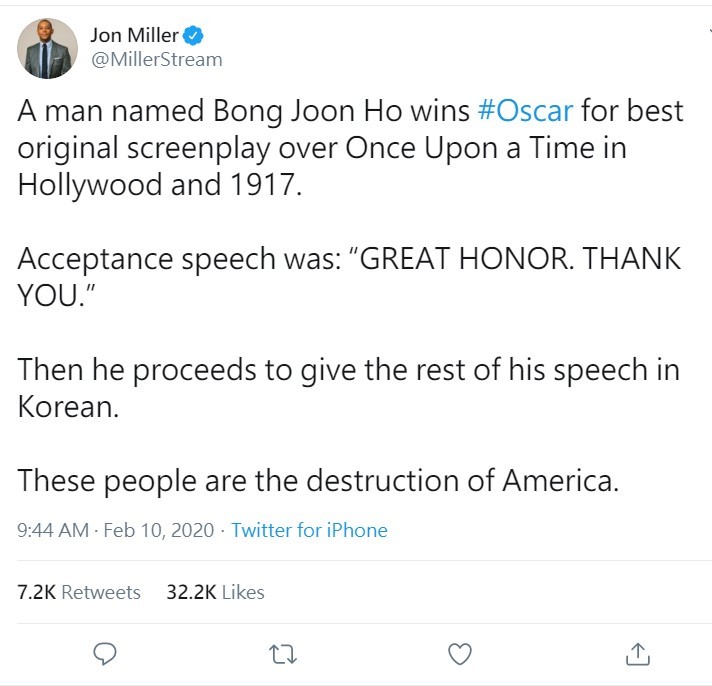
Task: Open the @MillerStream handle link
Action: pyautogui.click(x=156, y=60)
